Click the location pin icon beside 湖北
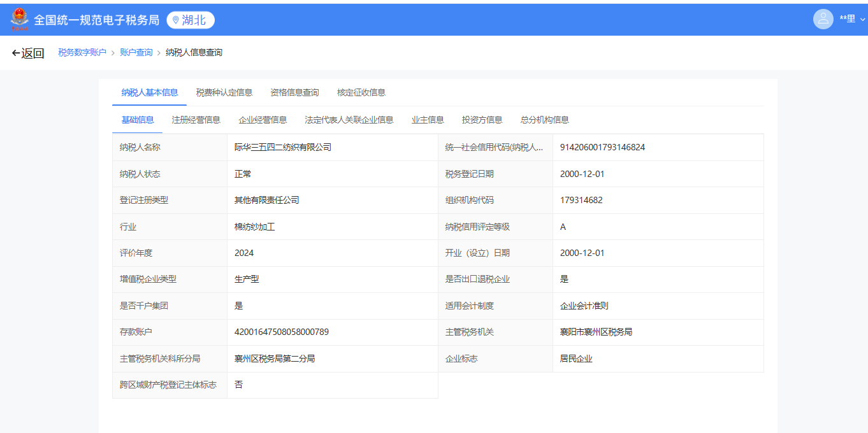868x433 pixels. click(x=176, y=20)
